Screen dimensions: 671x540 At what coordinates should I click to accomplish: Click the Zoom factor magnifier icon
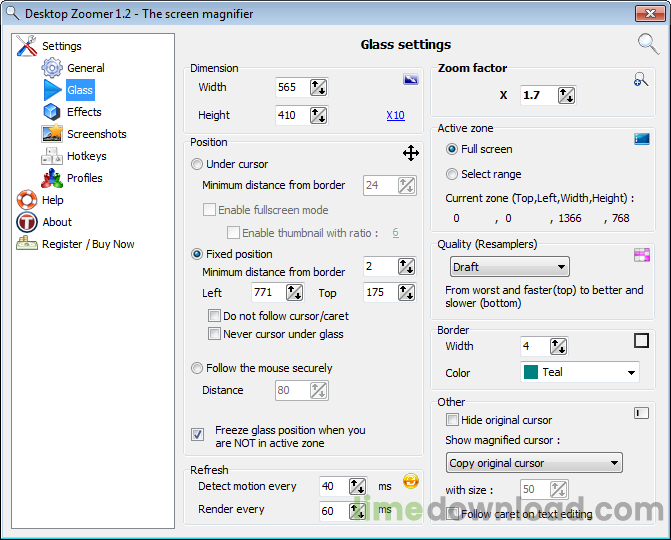tap(641, 80)
